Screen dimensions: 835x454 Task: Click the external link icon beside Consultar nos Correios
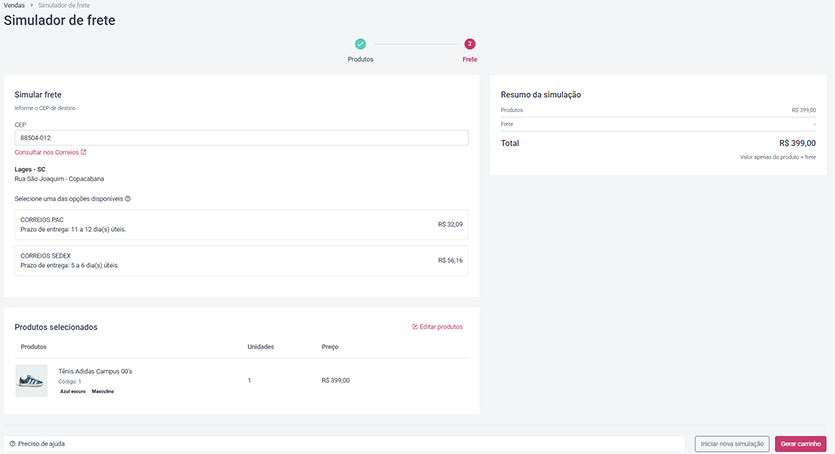[84, 152]
